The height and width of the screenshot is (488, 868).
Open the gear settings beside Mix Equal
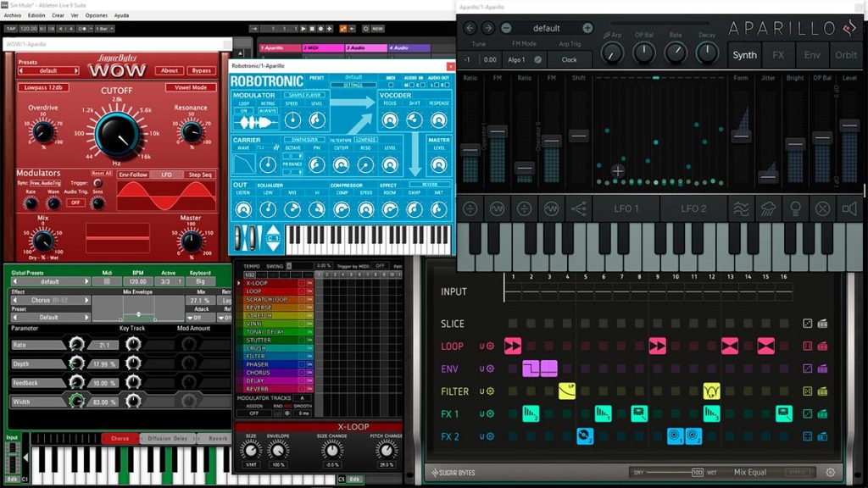point(831,472)
